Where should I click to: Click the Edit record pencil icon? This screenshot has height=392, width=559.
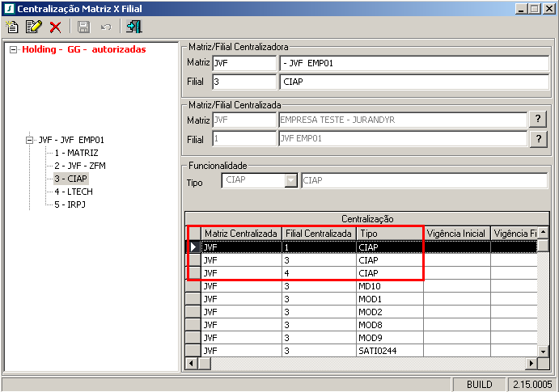[x=33, y=27]
